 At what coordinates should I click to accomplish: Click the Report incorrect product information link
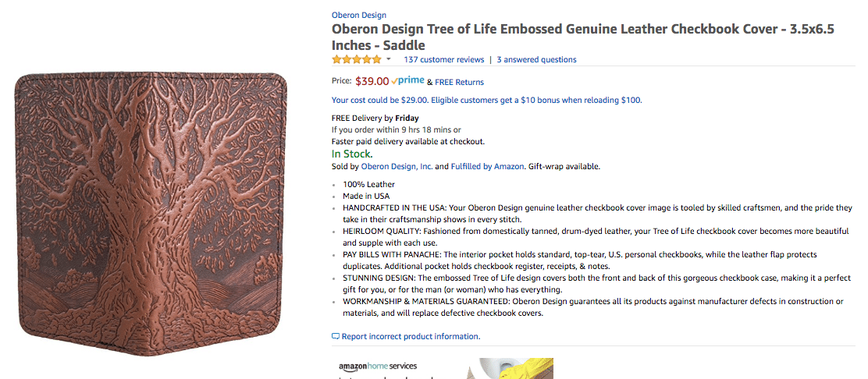coord(411,336)
